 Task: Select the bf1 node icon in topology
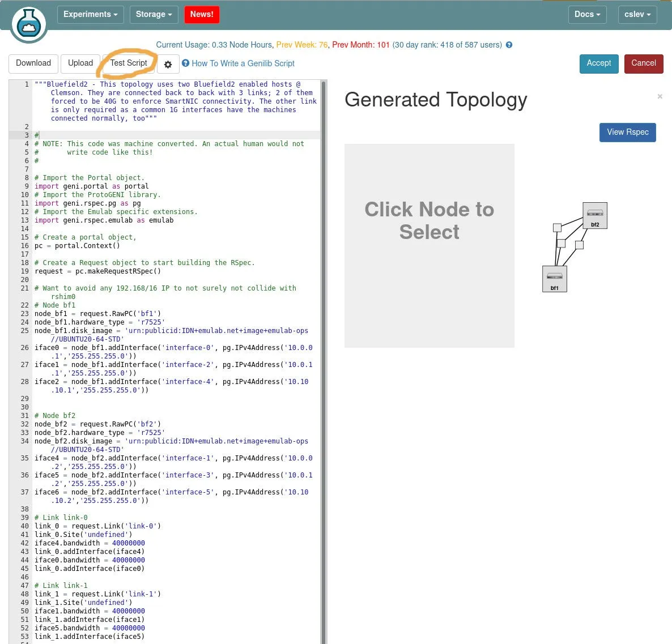pyautogui.click(x=555, y=279)
